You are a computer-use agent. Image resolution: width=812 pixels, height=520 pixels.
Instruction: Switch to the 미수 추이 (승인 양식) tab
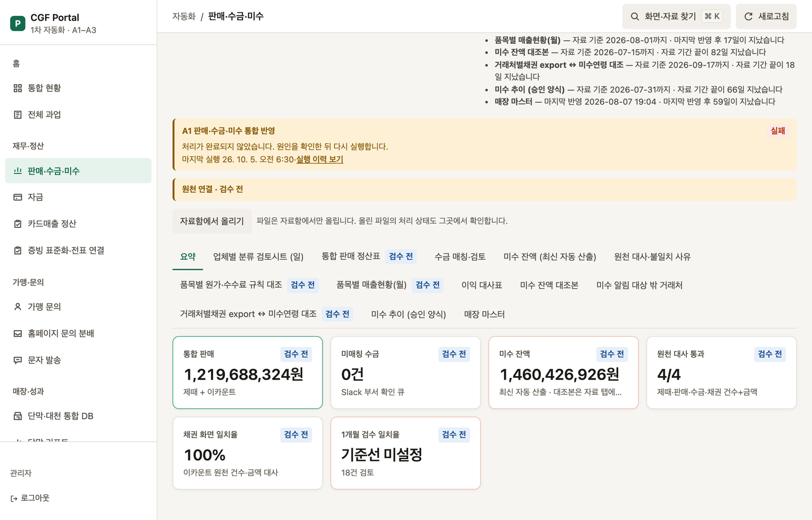point(408,314)
